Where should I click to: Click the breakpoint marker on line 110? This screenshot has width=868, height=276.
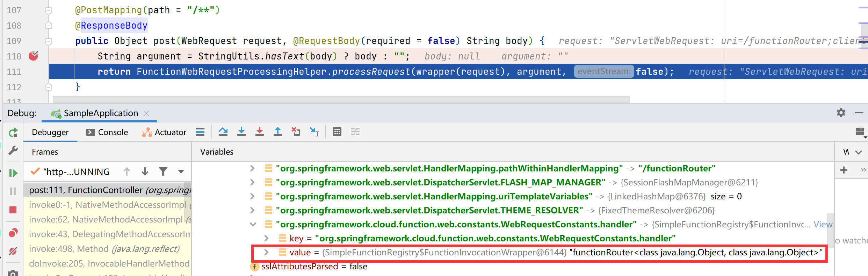[x=34, y=56]
